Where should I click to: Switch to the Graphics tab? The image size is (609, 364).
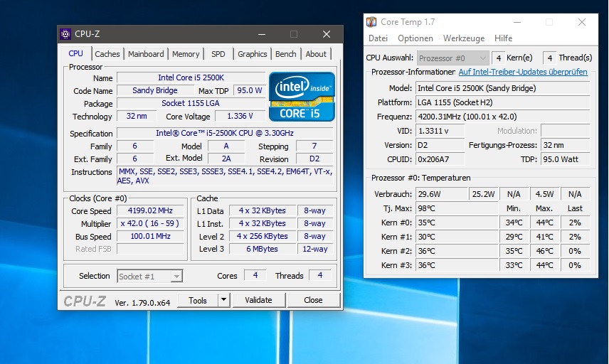[x=253, y=54]
